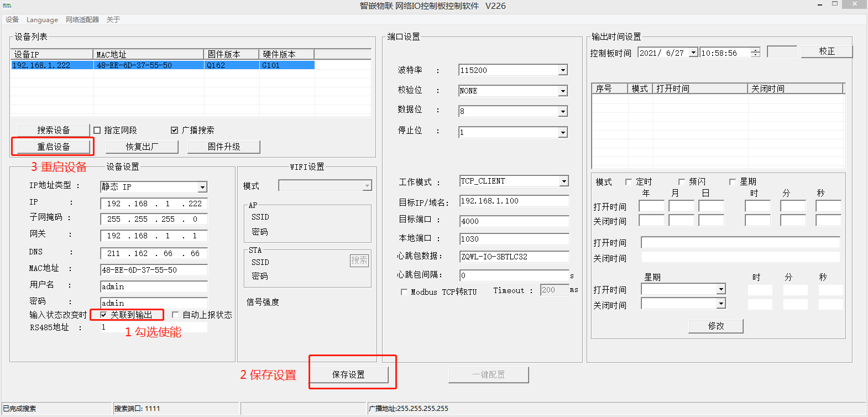Open the control board date dropdown
Viewport: 868px width, 417px height.
point(693,53)
